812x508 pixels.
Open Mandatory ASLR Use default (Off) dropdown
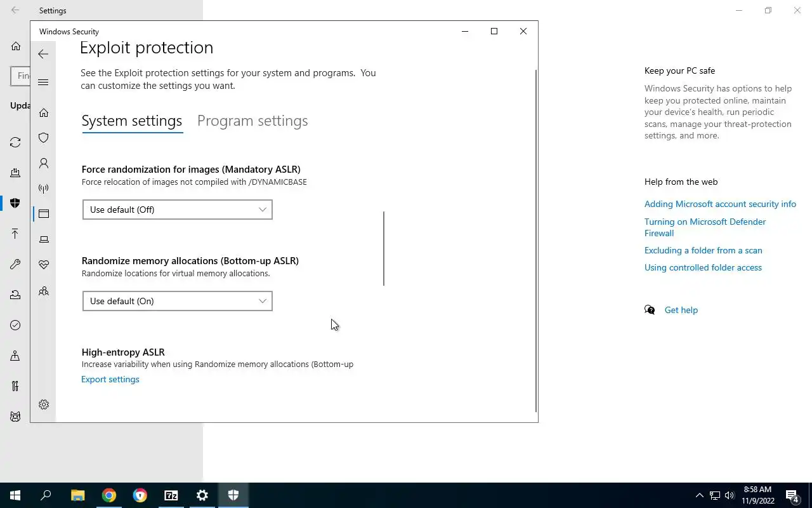[x=178, y=210]
